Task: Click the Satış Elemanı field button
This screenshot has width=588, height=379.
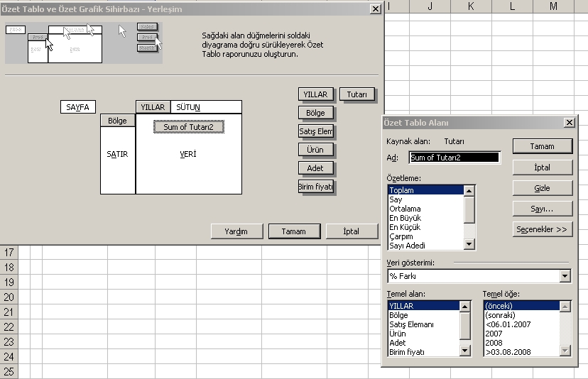Action: pos(316,131)
